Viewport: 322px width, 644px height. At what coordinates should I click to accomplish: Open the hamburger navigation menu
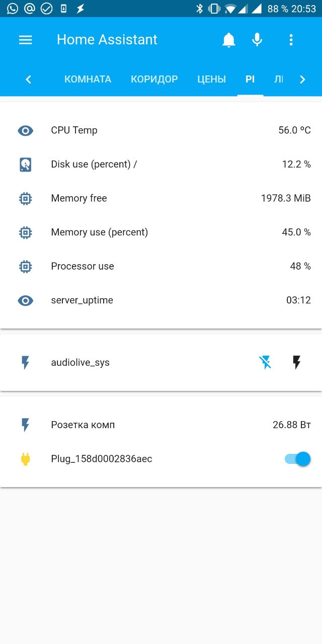point(26,40)
